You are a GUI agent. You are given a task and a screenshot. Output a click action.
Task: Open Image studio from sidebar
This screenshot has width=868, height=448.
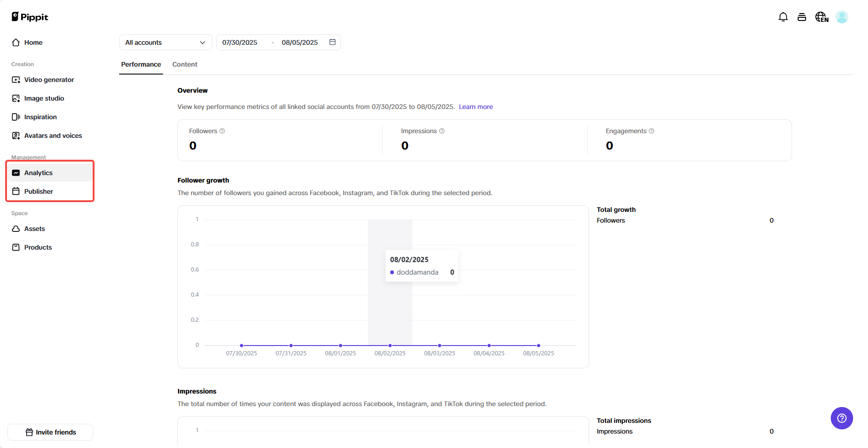[x=44, y=98]
